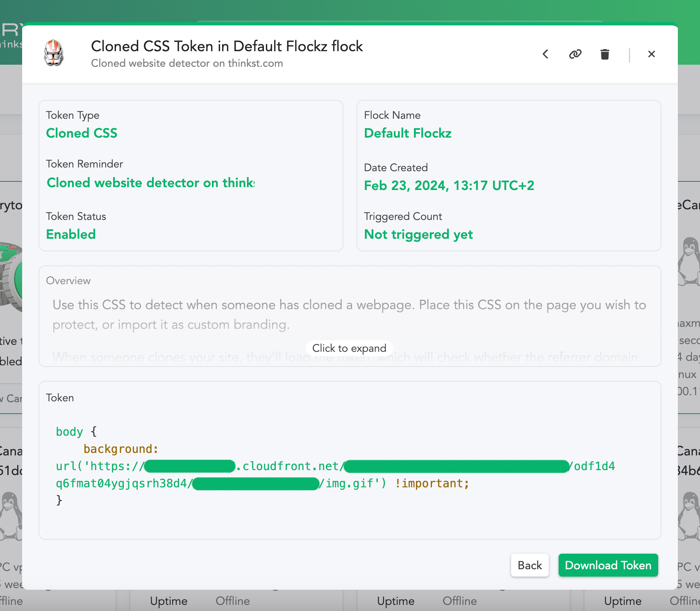Delete the token using the trash icon
Viewport: 700px width, 611px height.
pyautogui.click(x=605, y=54)
